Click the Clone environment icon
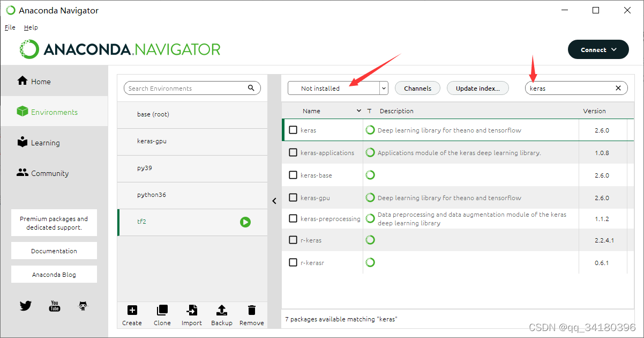Image resolution: width=644 pixels, height=338 pixels. tap(162, 310)
